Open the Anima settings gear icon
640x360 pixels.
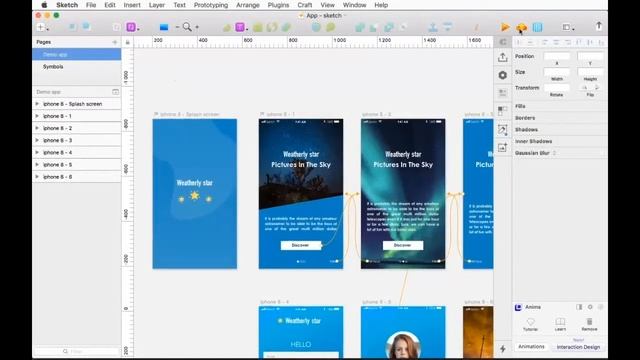point(590,307)
